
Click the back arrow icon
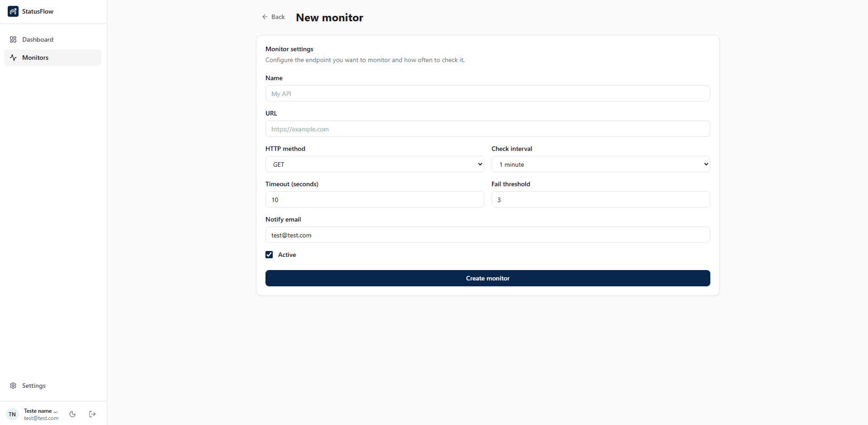click(264, 17)
